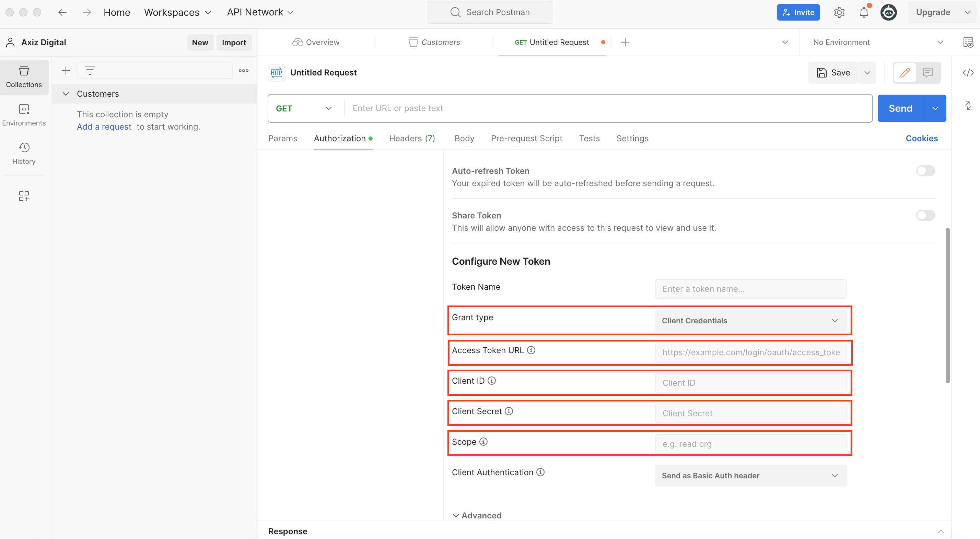The height and width of the screenshot is (539, 980).
Task: Show info for Client ID
Action: [491, 381]
